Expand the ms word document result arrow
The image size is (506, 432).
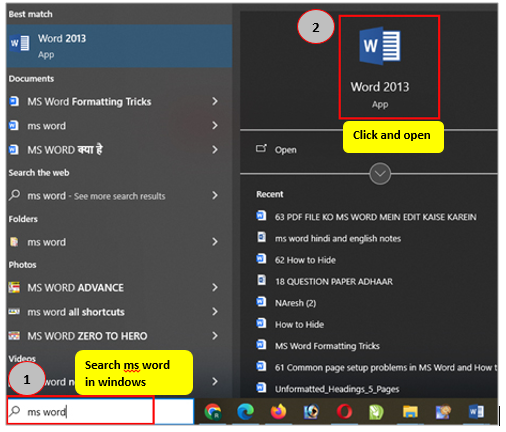pyautogui.click(x=215, y=125)
